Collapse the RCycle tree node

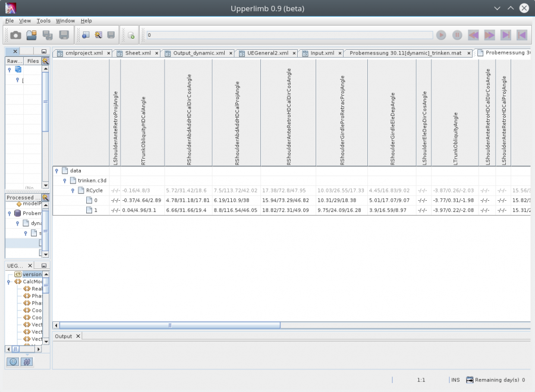pyautogui.click(x=73, y=191)
